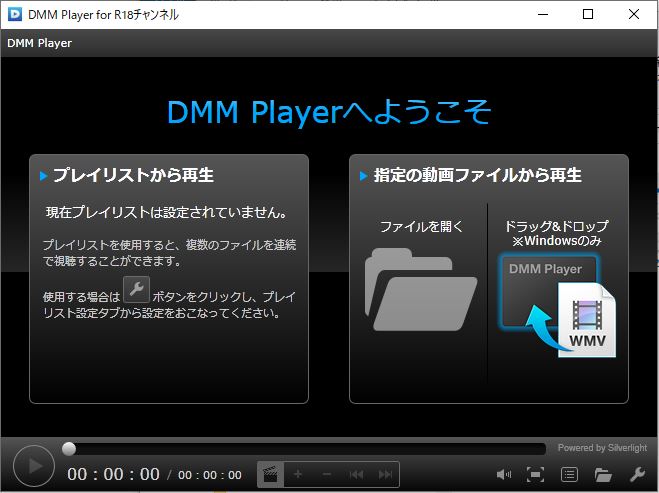The width and height of the screenshot is (659, 493).
Task: Click the 現在プレイリストは設定されていません text
Action: click(166, 212)
